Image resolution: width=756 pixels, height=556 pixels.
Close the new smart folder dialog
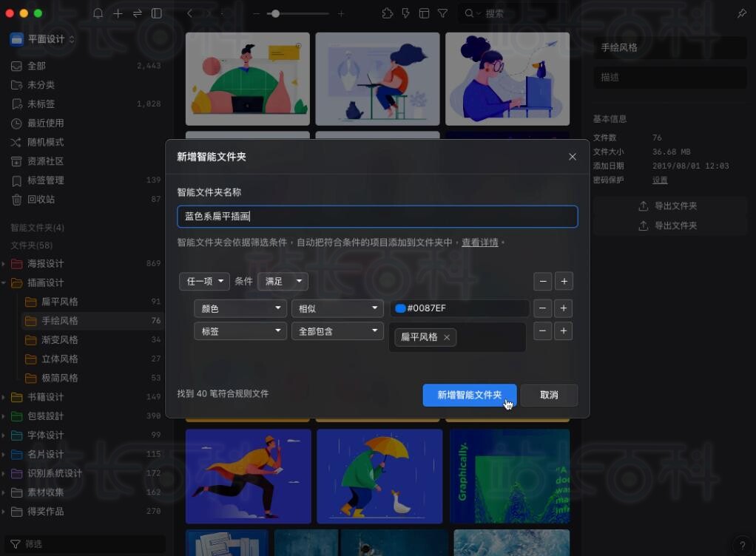pos(572,157)
